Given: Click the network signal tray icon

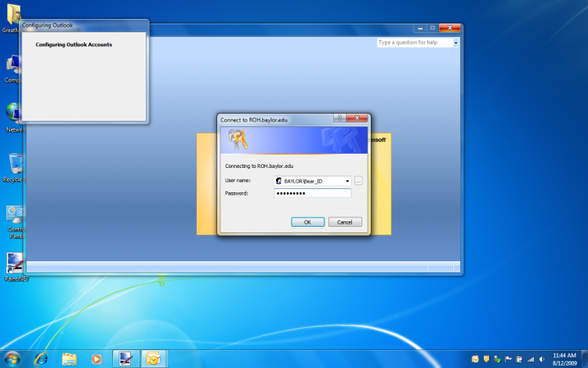Looking at the screenshot, I should [x=530, y=359].
